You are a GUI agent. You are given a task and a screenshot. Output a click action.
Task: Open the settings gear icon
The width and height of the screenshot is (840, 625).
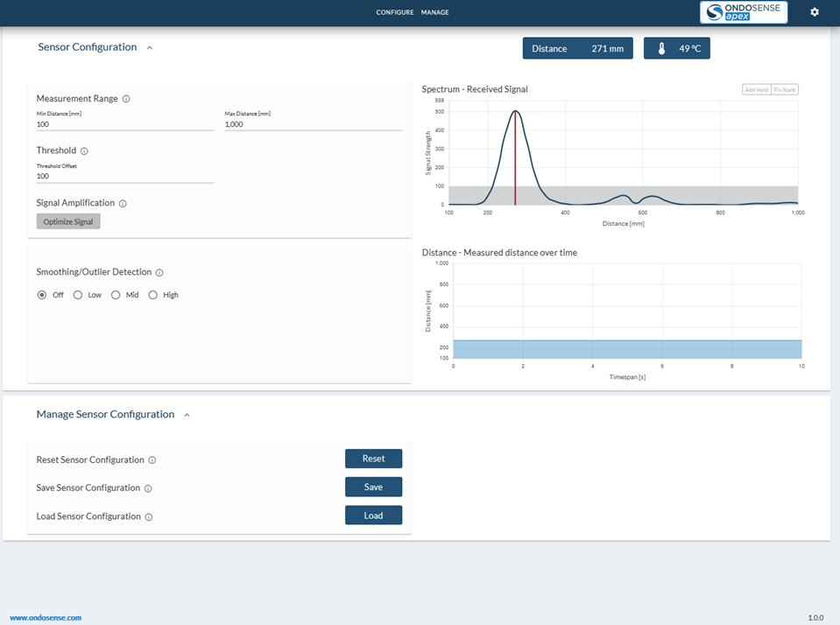pos(815,12)
